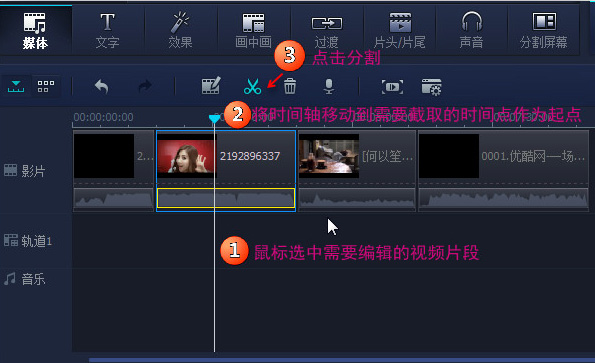
Task: Open the clip edit tool icon
Action: coord(211,86)
